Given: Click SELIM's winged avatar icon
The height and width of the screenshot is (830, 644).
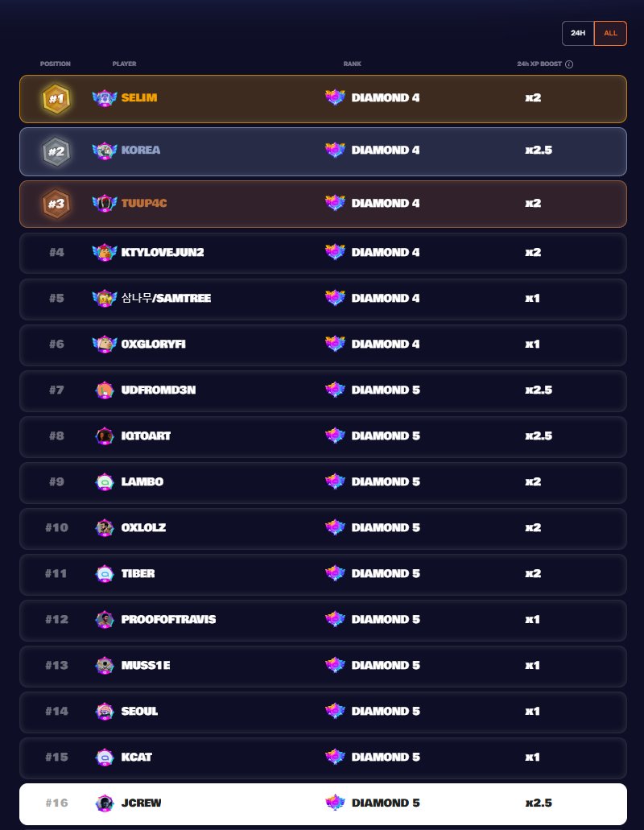Looking at the screenshot, I should coord(105,99).
